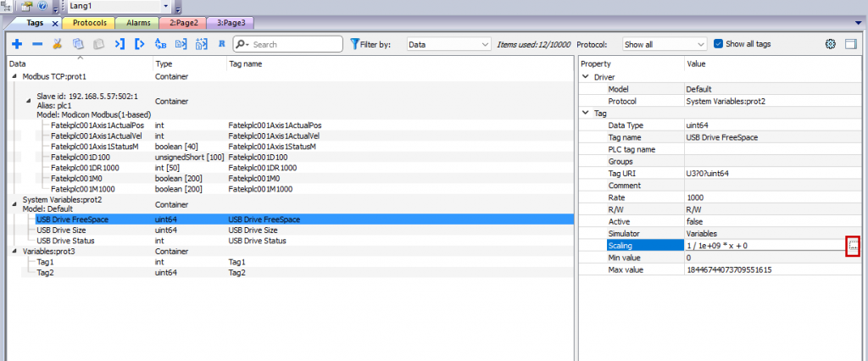The image size is (868, 361).
Task: Switch to the Protocols tab
Action: (x=88, y=23)
